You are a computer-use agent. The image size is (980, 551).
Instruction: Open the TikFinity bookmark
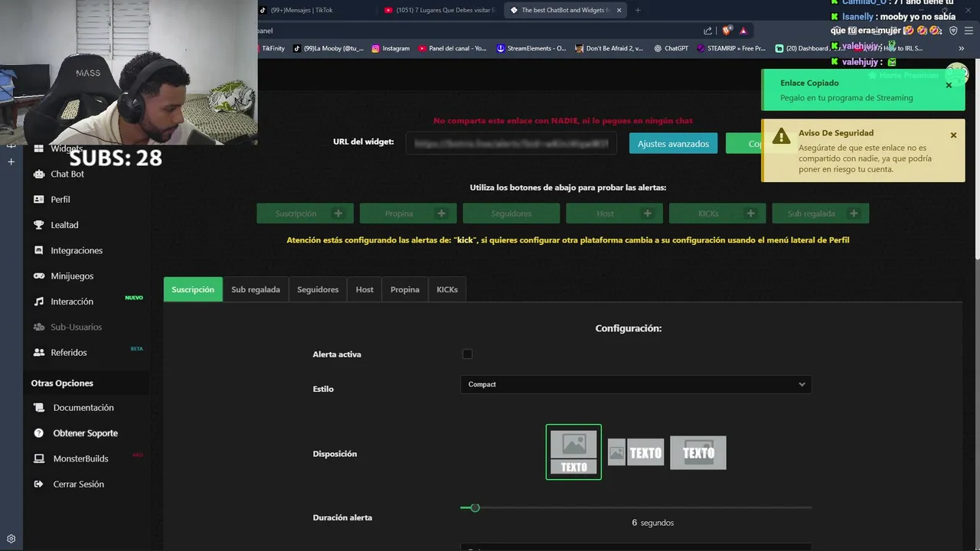point(273,48)
